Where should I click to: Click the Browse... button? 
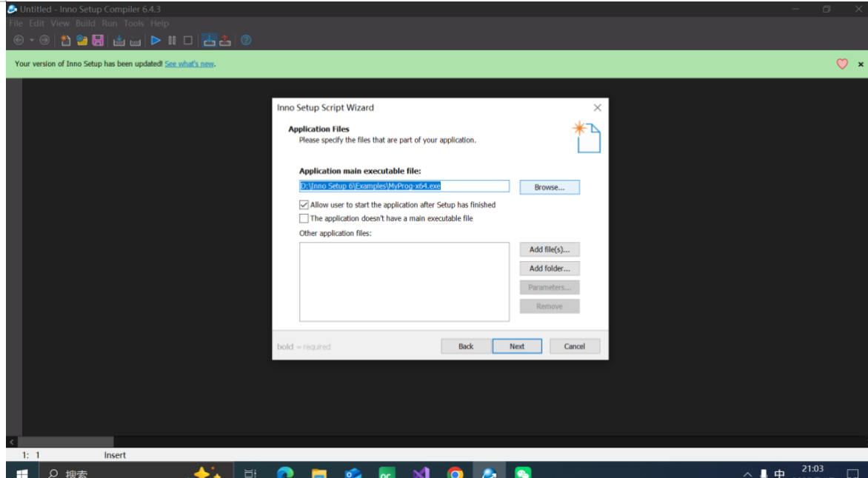point(549,187)
